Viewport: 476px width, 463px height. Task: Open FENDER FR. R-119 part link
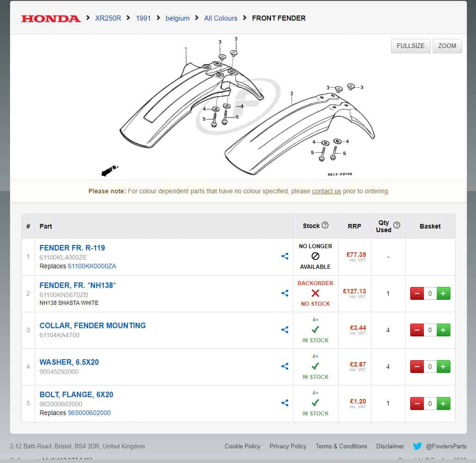click(72, 248)
